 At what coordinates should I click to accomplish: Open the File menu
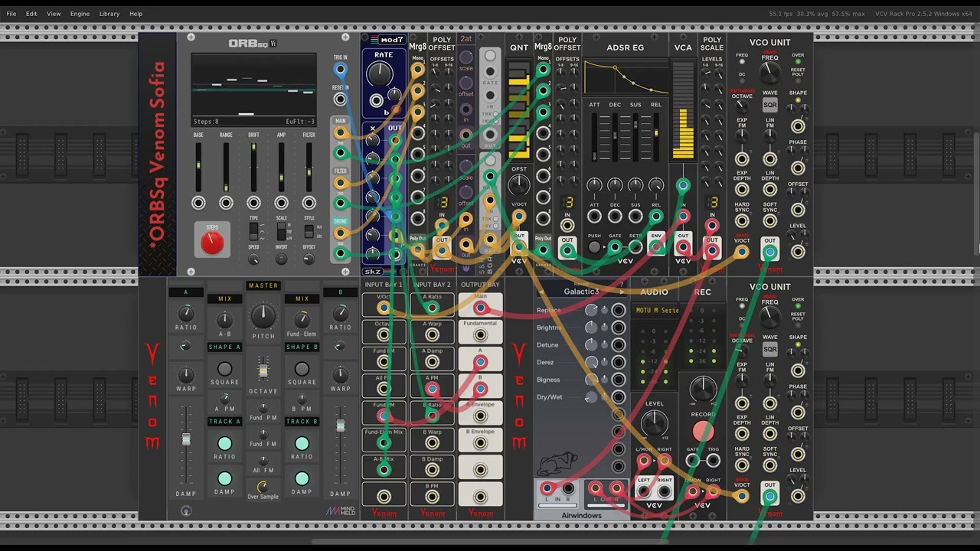(11, 14)
